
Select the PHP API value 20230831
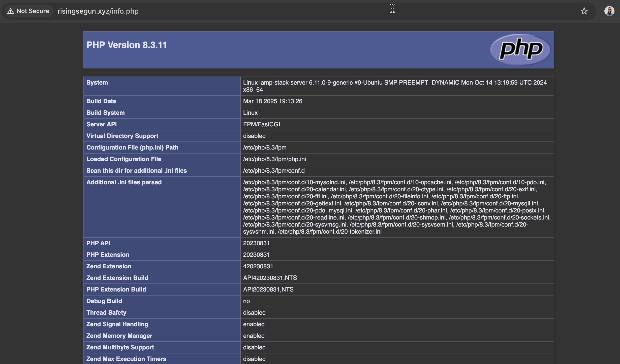click(x=256, y=243)
